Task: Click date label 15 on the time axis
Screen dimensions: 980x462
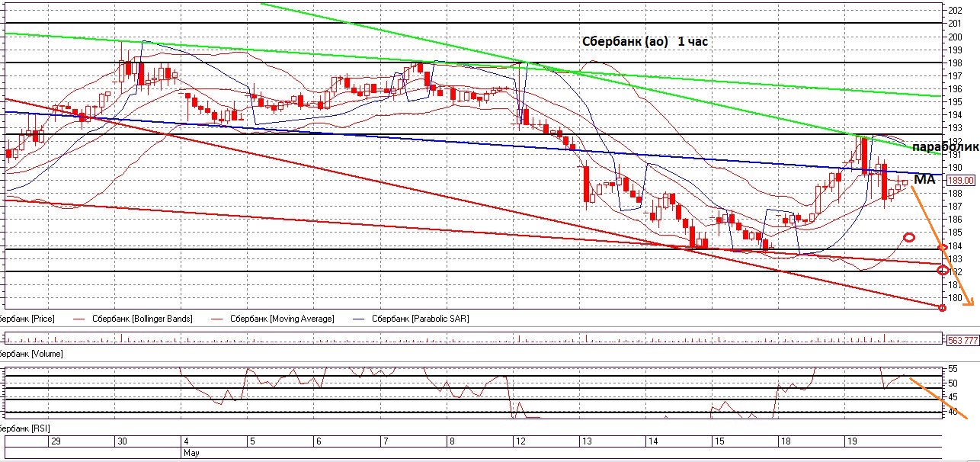Action: pos(719,441)
